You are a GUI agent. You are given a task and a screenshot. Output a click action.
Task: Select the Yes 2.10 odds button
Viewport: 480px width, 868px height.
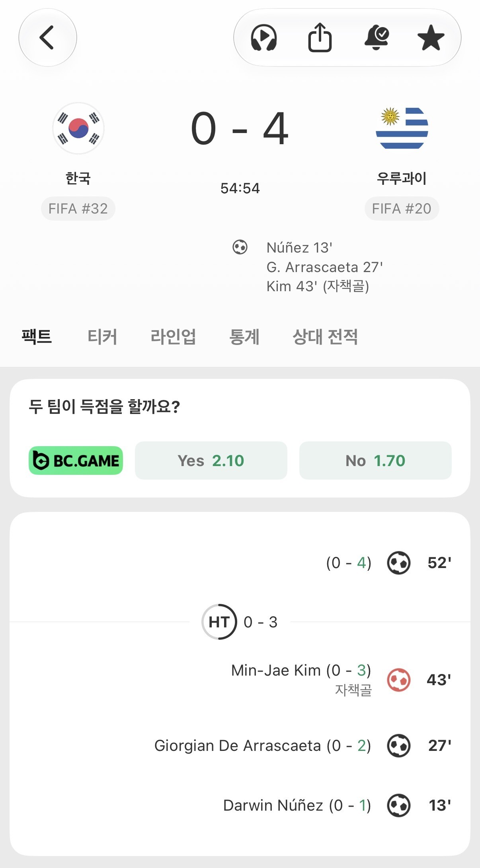click(211, 460)
